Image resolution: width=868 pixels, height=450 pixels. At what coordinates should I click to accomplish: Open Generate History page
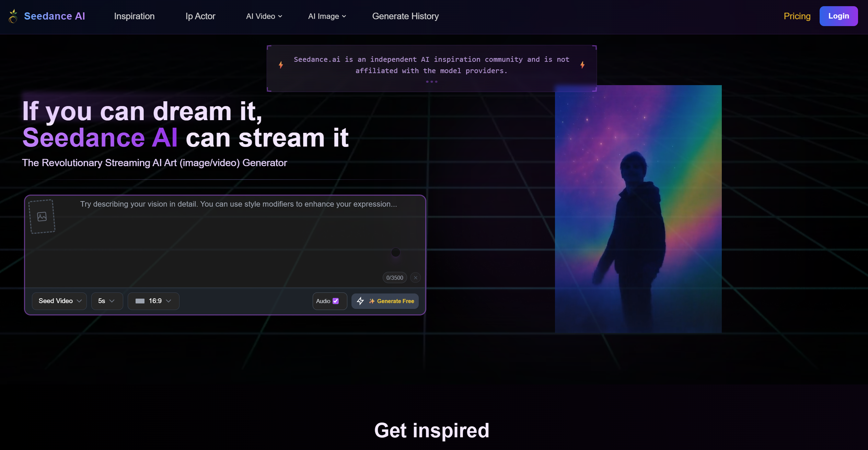click(405, 16)
